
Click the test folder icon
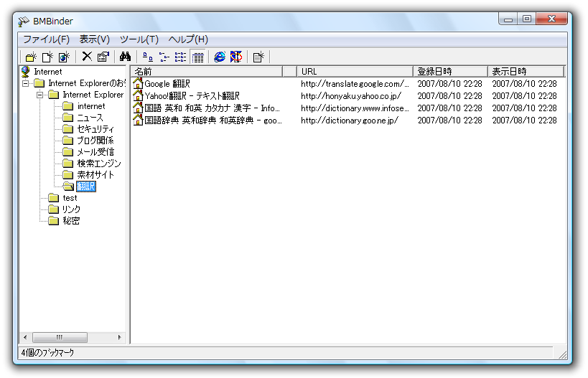click(54, 198)
